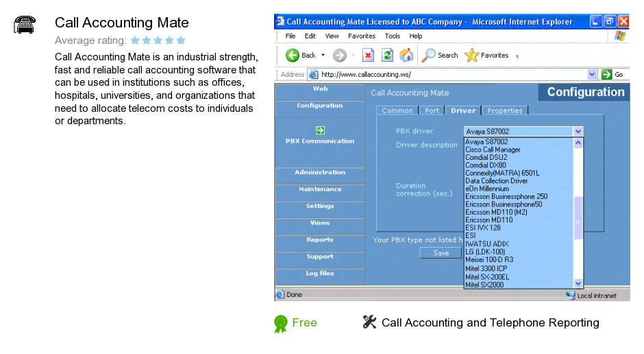Open the Maintenance sidebar section
This screenshot has height=354, width=644.
[320, 191]
